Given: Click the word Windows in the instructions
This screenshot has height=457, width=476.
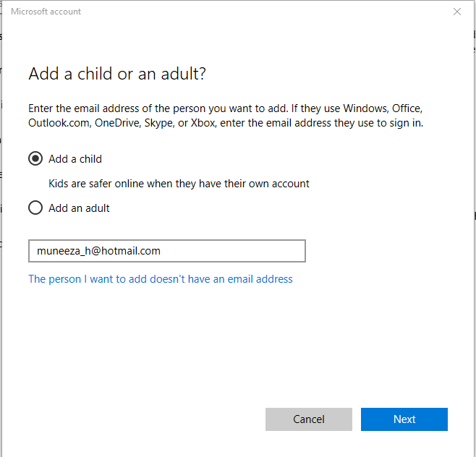Looking at the screenshot, I should click(366, 108).
